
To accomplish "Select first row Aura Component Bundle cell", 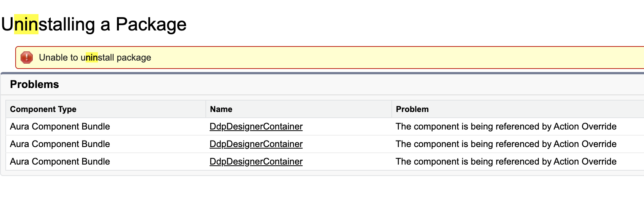I will [x=60, y=126].
